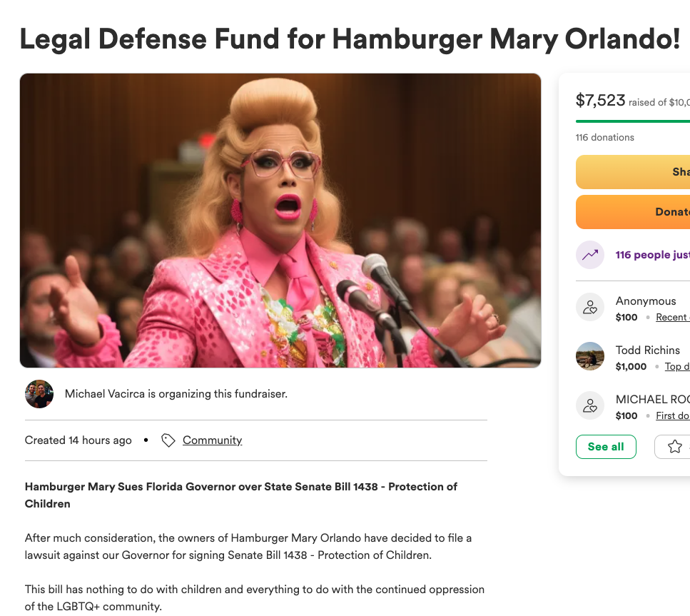Click the $7,523 raised amount
The width and height of the screenshot is (690, 616).
click(x=600, y=101)
